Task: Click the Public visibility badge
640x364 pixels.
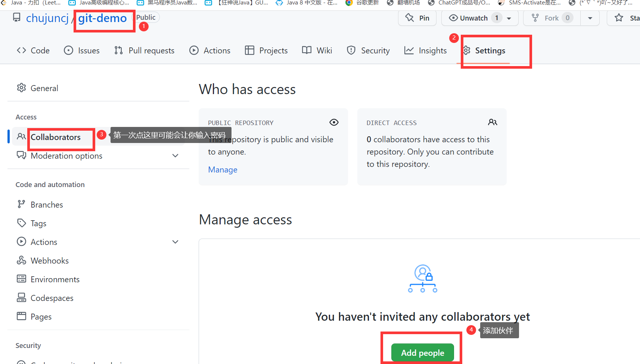Action: 146,17
